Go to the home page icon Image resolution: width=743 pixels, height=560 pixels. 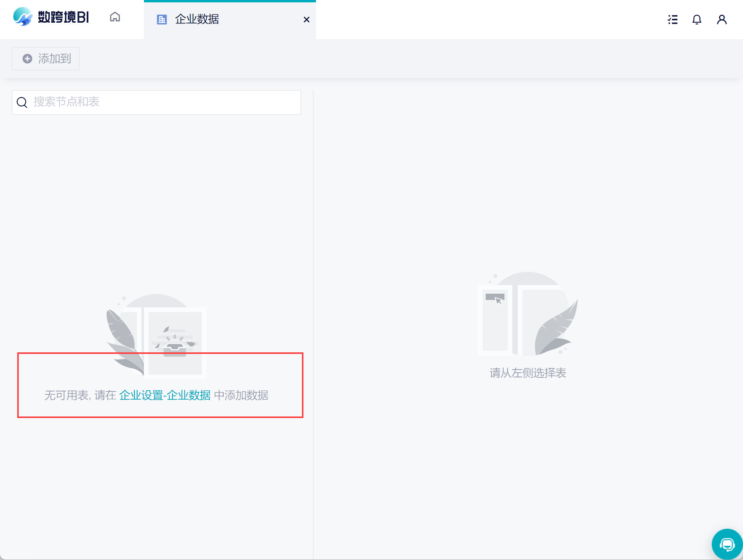pos(115,17)
